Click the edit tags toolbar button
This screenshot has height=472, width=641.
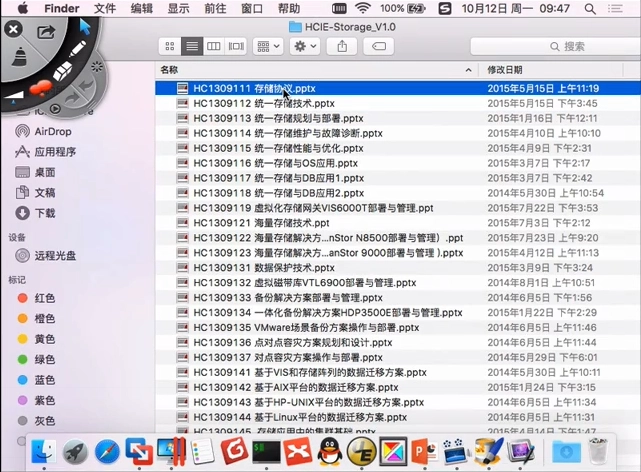coord(379,46)
